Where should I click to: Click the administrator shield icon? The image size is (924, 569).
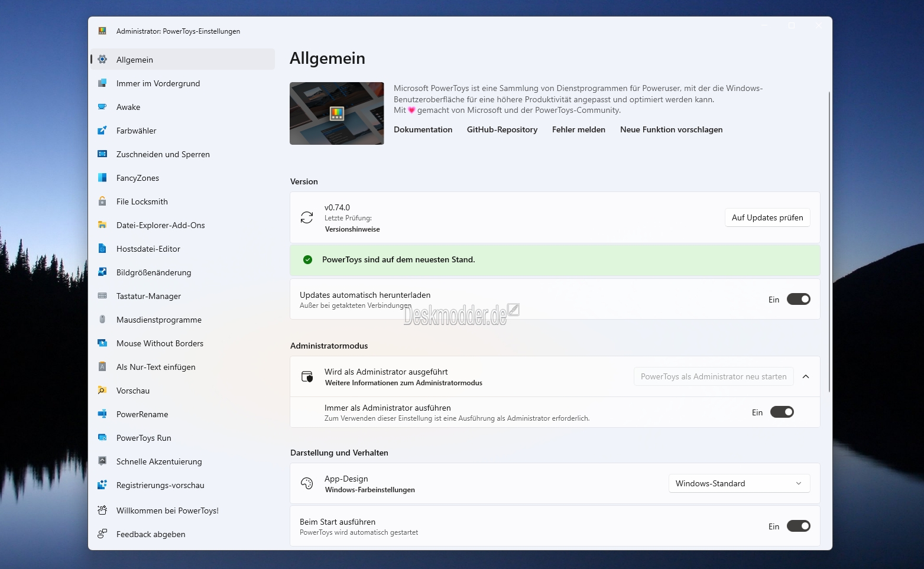307,376
